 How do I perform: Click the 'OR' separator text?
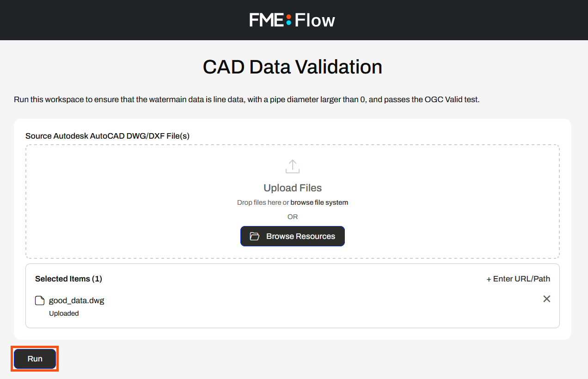coord(293,217)
